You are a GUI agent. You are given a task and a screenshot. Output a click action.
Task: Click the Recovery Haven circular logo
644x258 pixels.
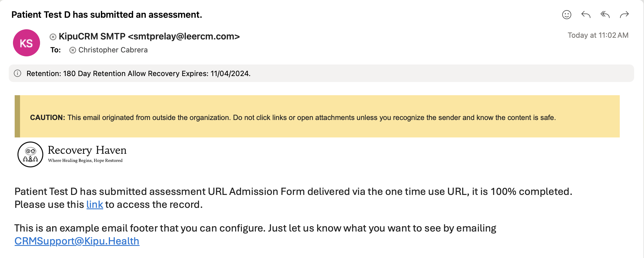click(x=30, y=154)
